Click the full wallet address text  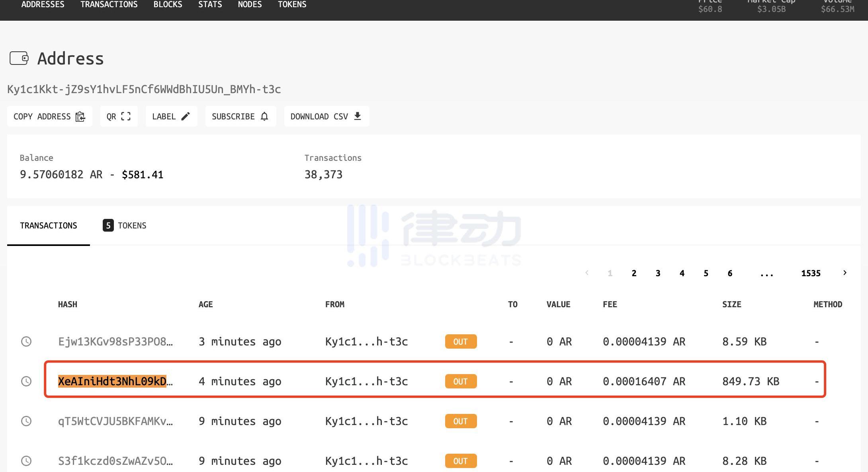point(144,89)
